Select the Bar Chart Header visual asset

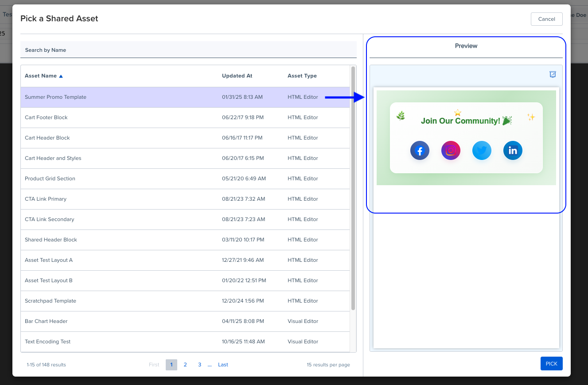pyautogui.click(x=46, y=321)
